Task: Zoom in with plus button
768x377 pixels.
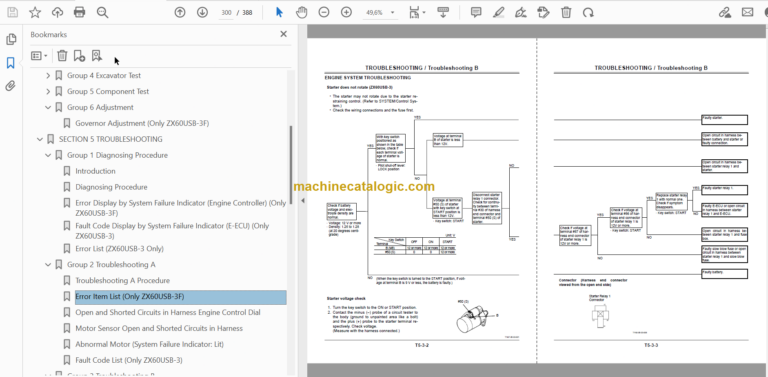Action: point(346,12)
